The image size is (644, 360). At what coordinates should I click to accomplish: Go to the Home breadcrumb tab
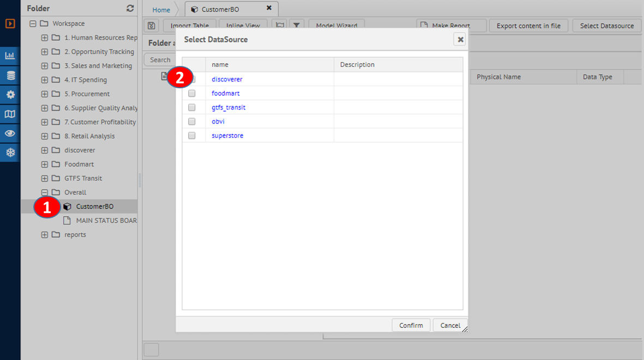[x=161, y=10]
